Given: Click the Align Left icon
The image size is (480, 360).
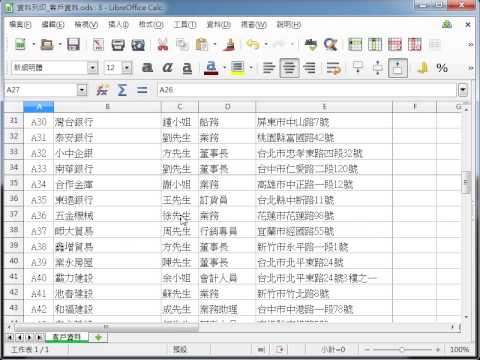Looking at the screenshot, I should (x=269, y=68).
